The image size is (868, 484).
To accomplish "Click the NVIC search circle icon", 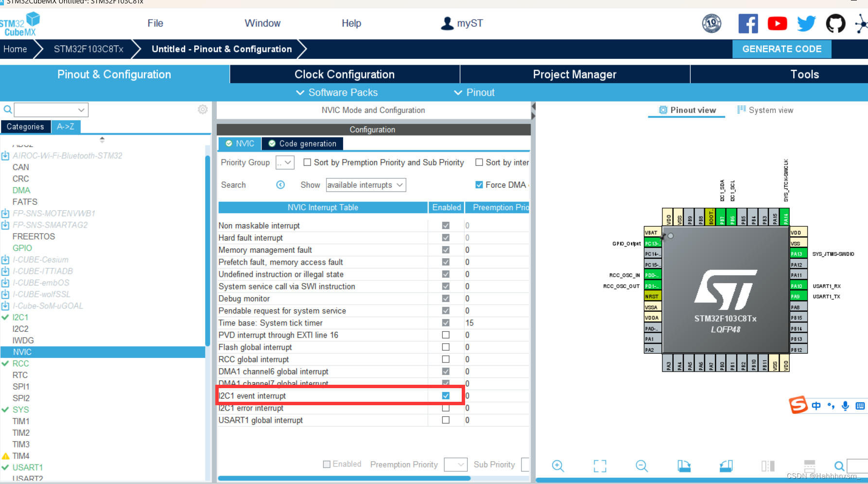I will 280,185.
